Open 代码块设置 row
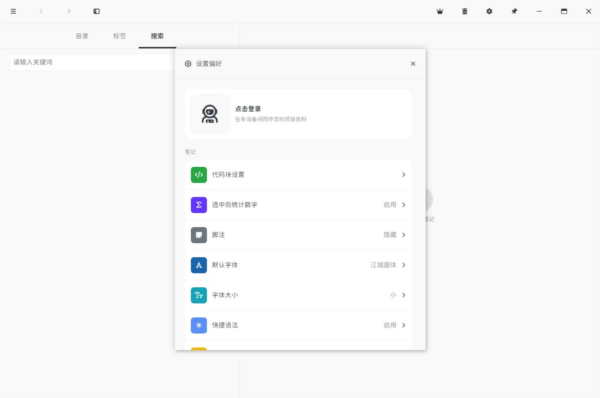 298,175
